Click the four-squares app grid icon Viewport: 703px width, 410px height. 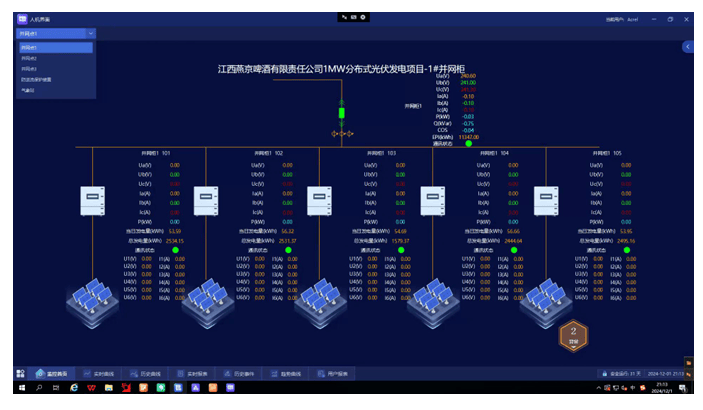[x=21, y=374]
